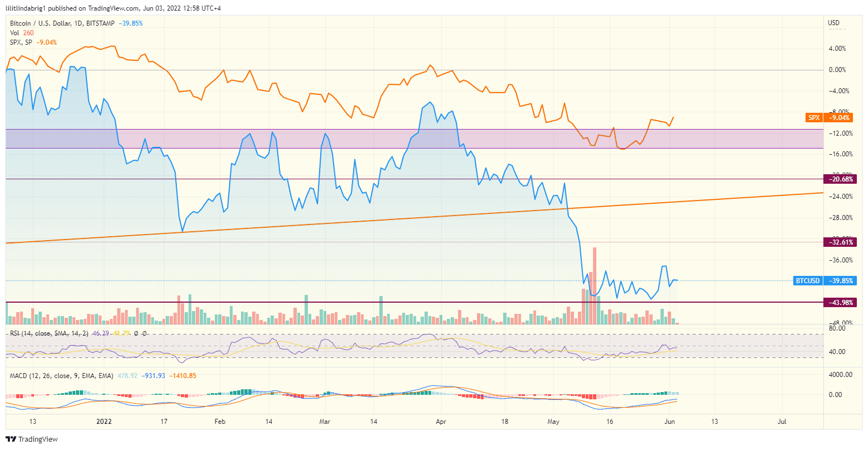Click the -43.98% horizontal level label
This screenshot has width=868, height=449.
click(840, 302)
